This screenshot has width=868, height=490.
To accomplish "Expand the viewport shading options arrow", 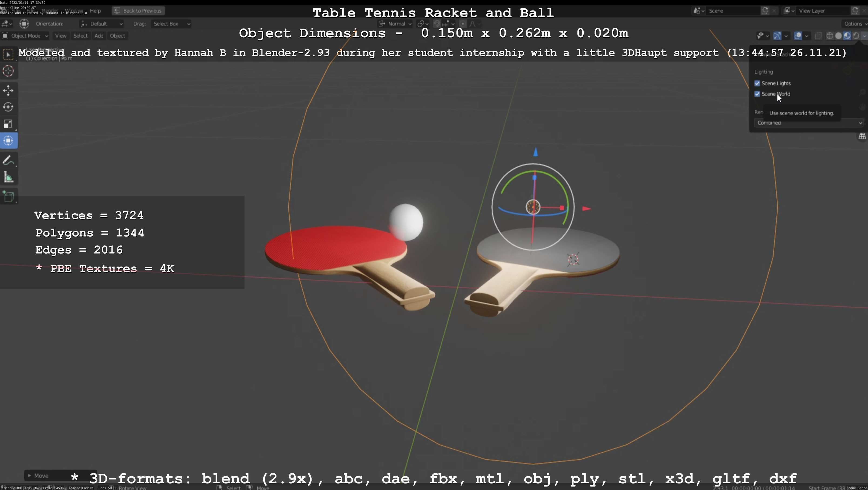I will pos(864,36).
